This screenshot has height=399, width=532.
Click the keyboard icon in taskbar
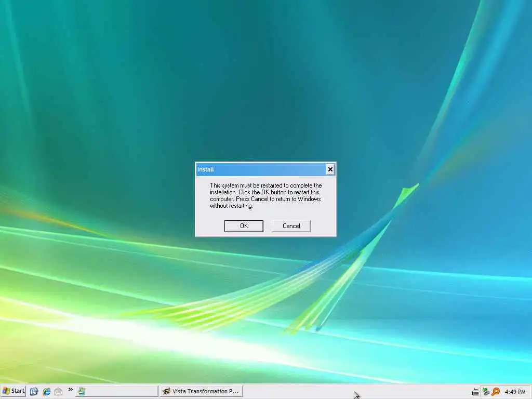tap(475, 392)
